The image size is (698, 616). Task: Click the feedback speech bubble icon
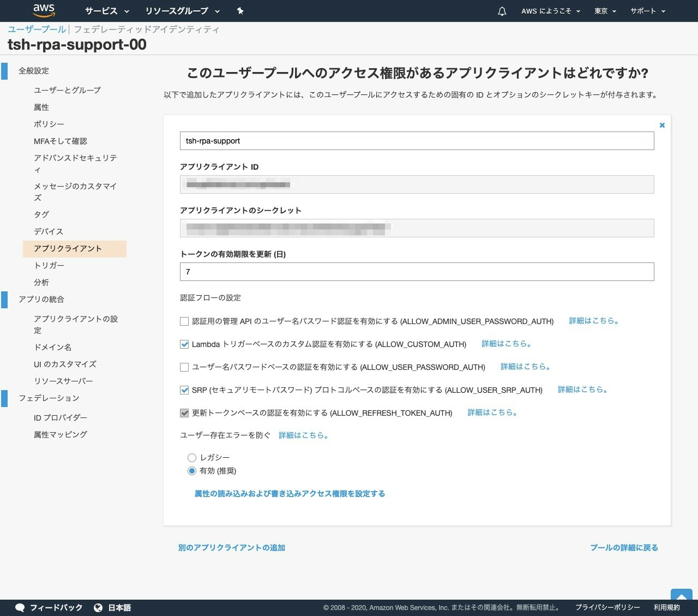(20, 607)
